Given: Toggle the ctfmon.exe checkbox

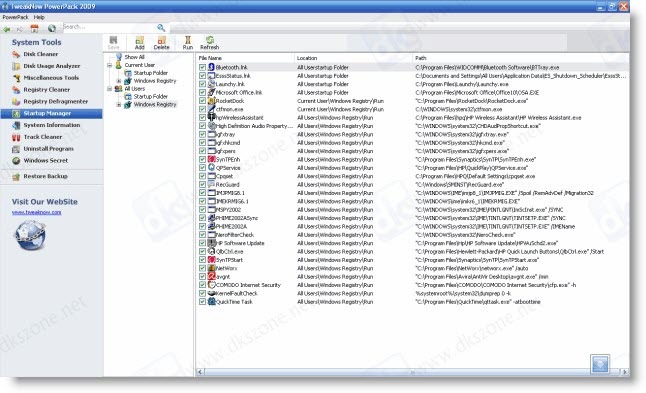Looking at the screenshot, I should 202,109.
